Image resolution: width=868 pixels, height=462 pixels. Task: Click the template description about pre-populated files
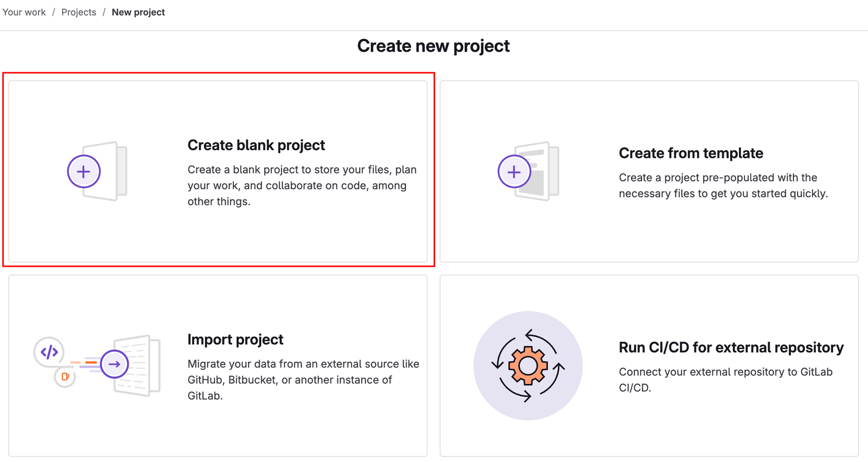723,185
